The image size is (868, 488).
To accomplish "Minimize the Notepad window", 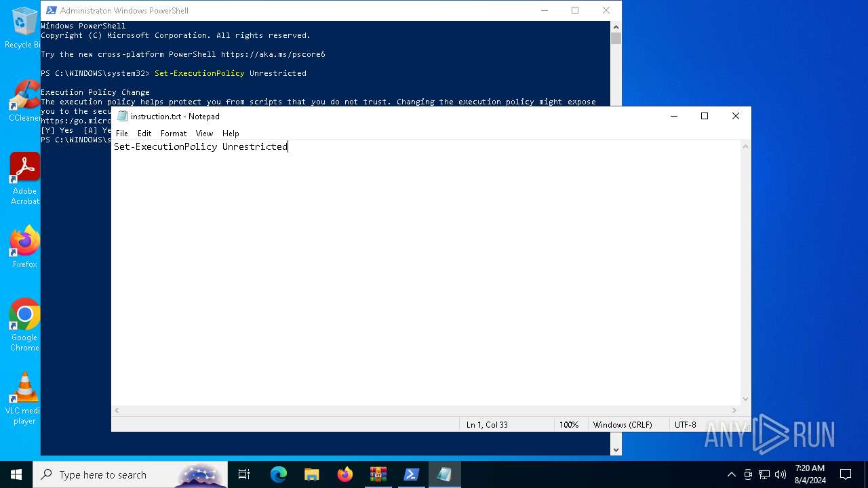I will [673, 116].
